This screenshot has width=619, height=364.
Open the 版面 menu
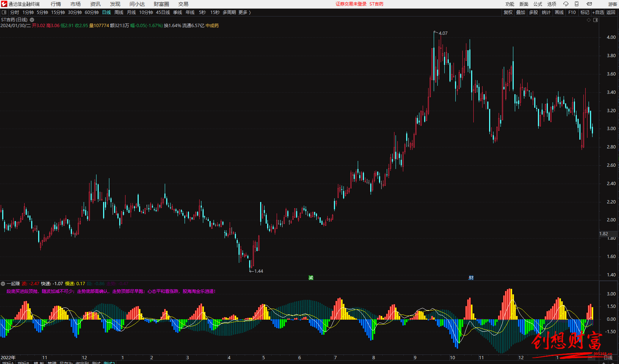(x=524, y=4)
